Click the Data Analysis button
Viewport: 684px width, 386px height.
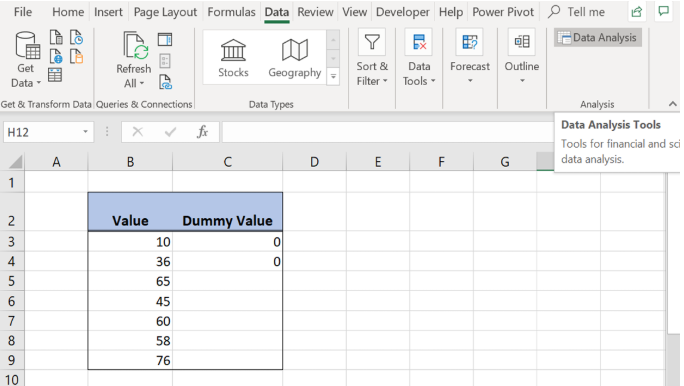[x=598, y=38]
